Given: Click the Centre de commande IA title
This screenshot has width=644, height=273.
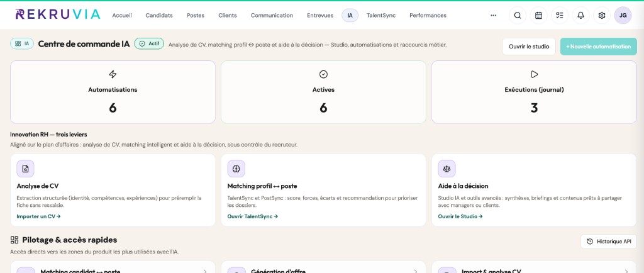Looking at the screenshot, I should pos(84,44).
